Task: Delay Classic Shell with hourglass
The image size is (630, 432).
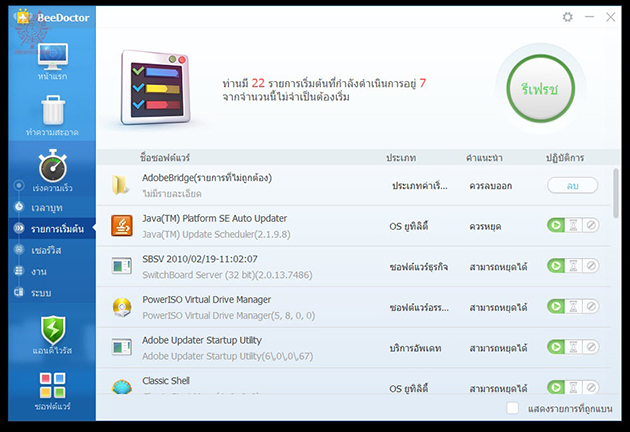Action: pyautogui.click(x=573, y=387)
